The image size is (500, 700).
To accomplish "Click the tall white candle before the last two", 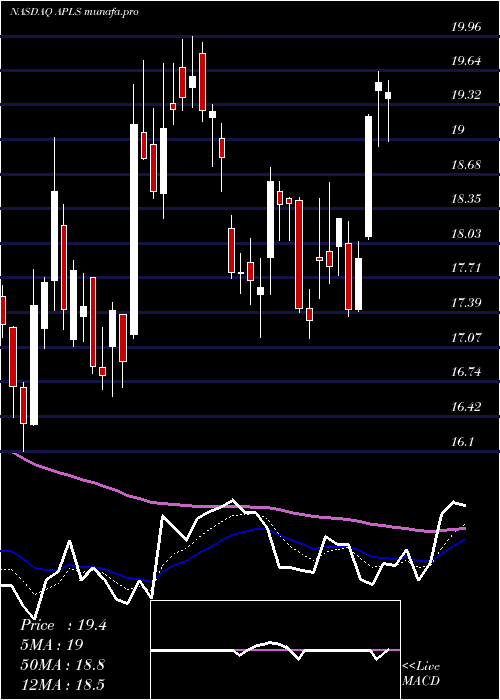I will [x=368, y=176].
